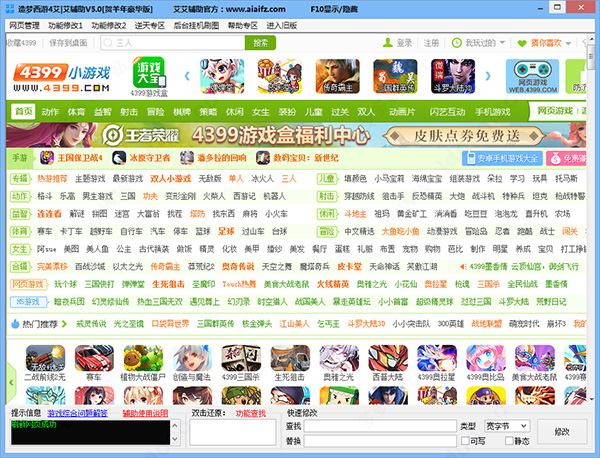The height and width of the screenshot is (458, 600).
Task: Select the 手机游戏 navigation tab
Action: point(492,112)
